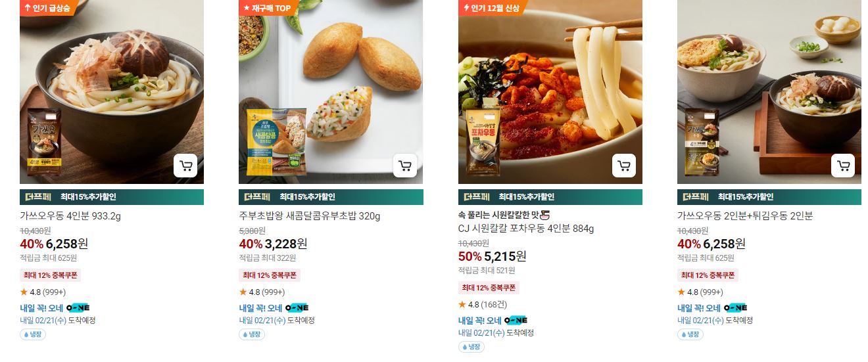Image resolution: width=868 pixels, height=362 pixels.
Task: Add 가쓰오우동 4인분 to cart
Action: (x=185, y=166)
